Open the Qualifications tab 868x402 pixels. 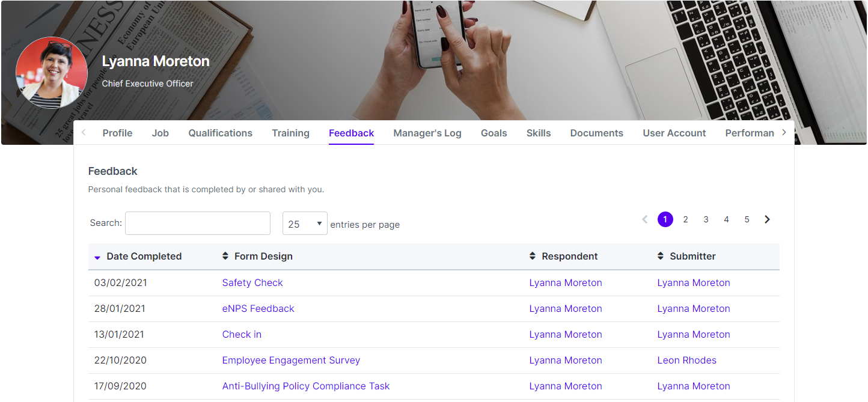[x=221, y=133]
